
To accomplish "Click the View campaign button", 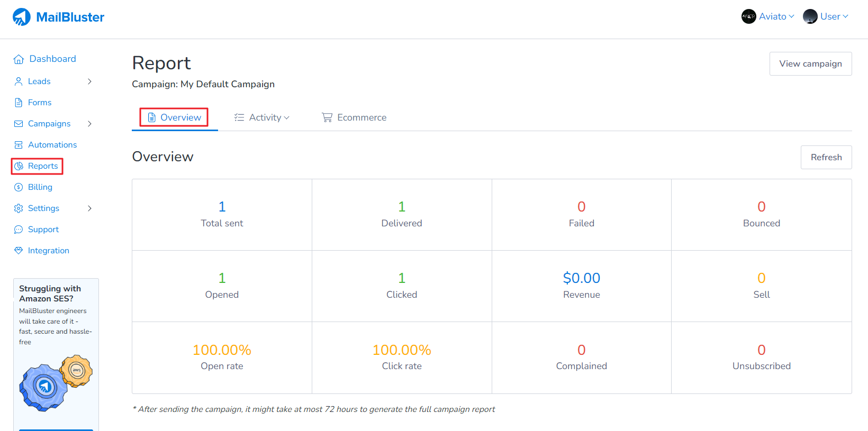I will point(810,63).
